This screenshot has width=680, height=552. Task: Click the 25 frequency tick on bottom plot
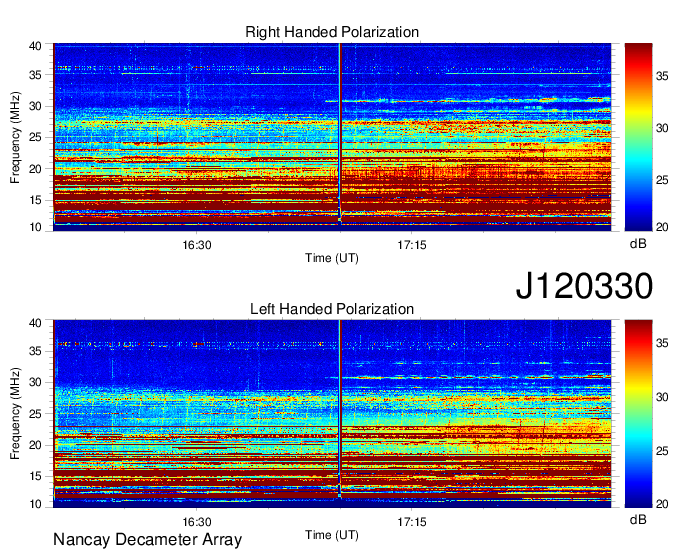tap(35, 414)
